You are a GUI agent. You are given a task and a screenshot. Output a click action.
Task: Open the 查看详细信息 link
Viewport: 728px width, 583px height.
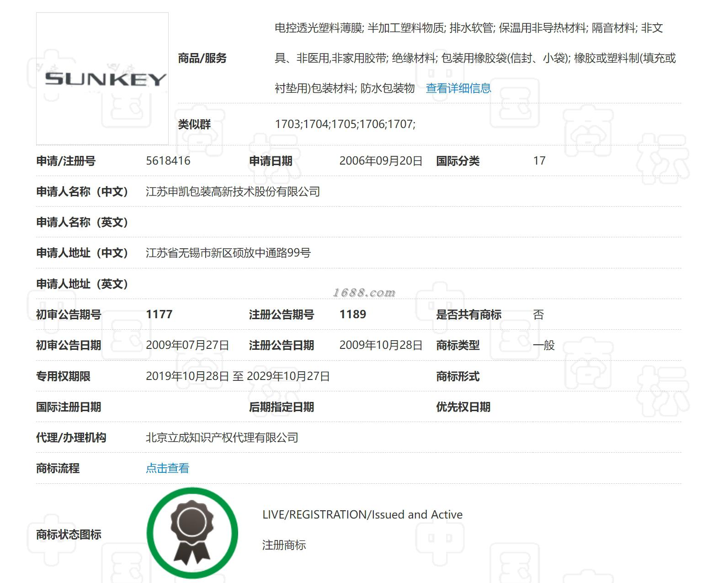click(x=458, y=88)
